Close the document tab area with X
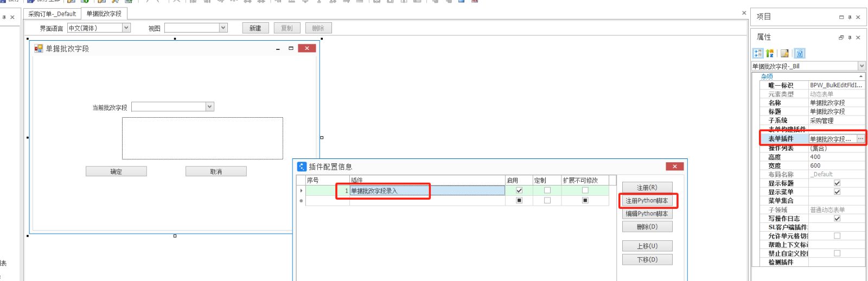The image size is (868, 281). coord(744,12)
